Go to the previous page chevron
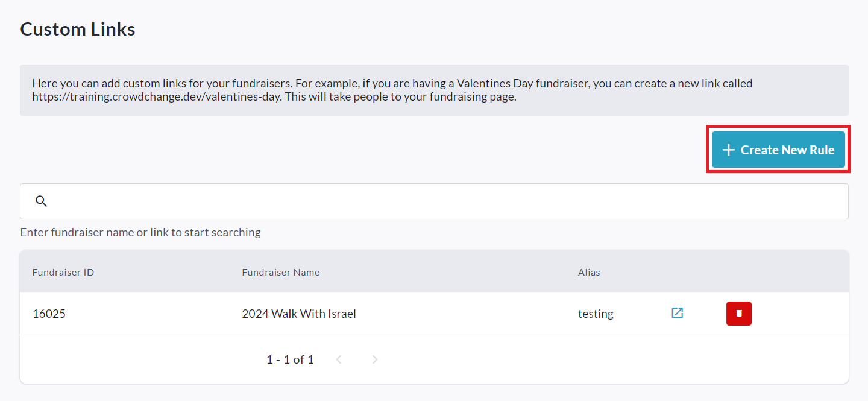This screenshot has width=868, height=401. [339, 359]
